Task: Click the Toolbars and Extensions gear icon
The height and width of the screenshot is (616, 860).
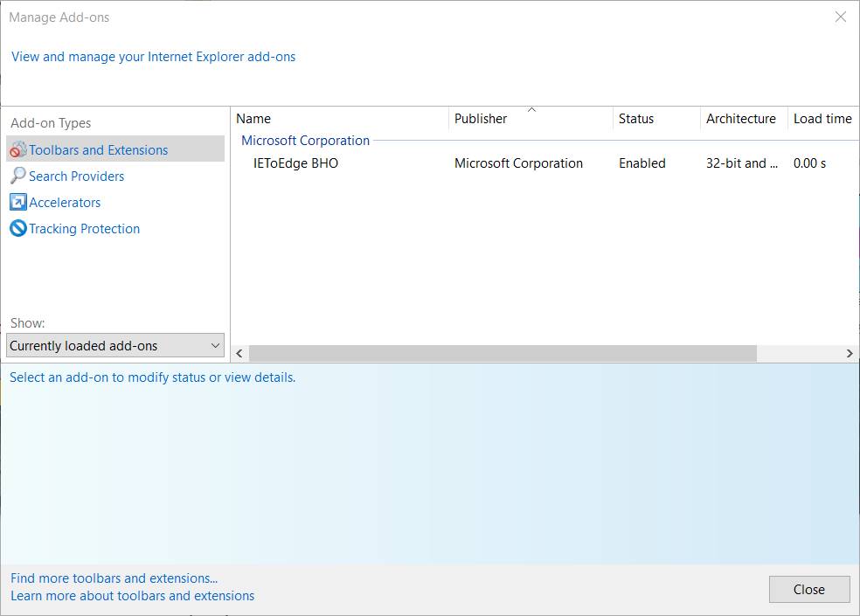Action: click(18, 149)
